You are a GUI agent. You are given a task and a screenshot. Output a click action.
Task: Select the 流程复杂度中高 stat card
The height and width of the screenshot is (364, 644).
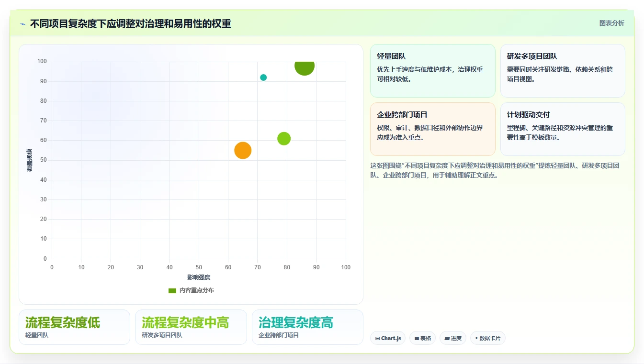[x=191, y=327]
